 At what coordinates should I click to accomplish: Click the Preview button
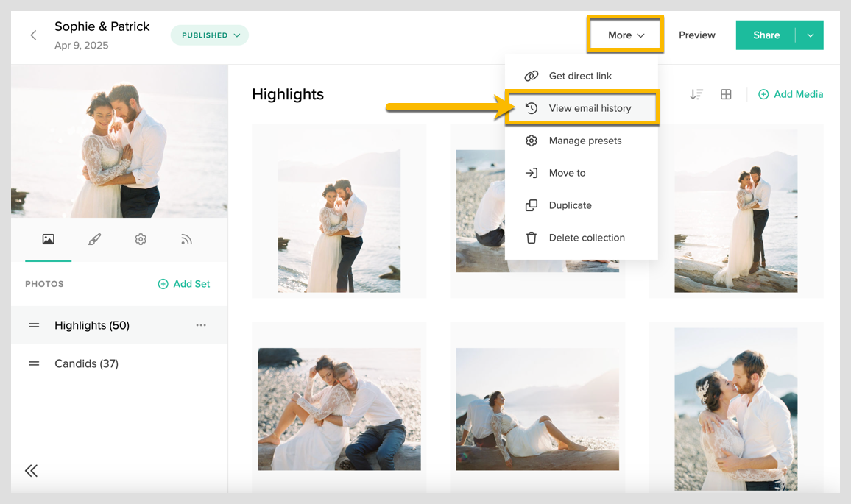[x=696, y=35]
